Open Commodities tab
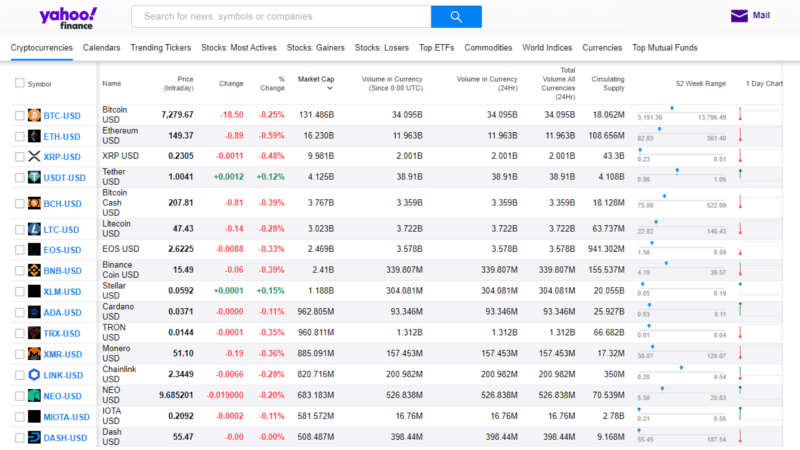The height and width of the screenshot is (450, 800). [488, 48]
